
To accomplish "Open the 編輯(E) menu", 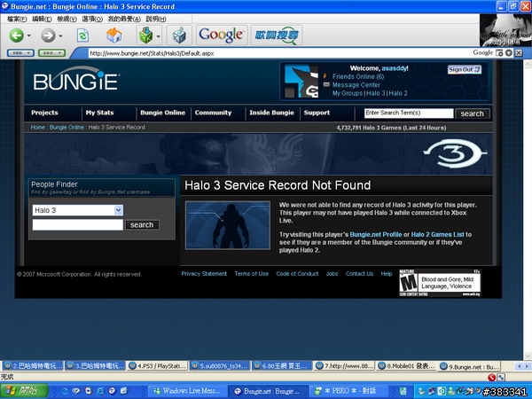I will (x=42, y=19).
